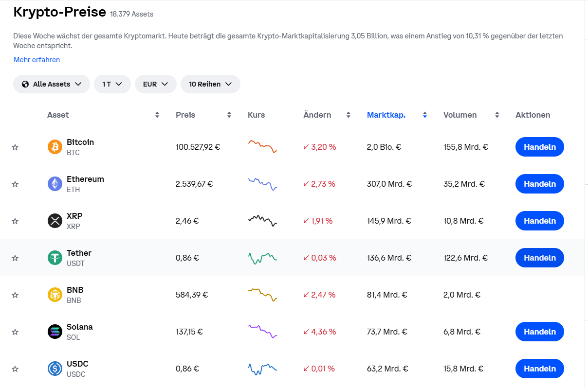
Task: Sort by Asset column arrows
Action: [x=157, y=115]
